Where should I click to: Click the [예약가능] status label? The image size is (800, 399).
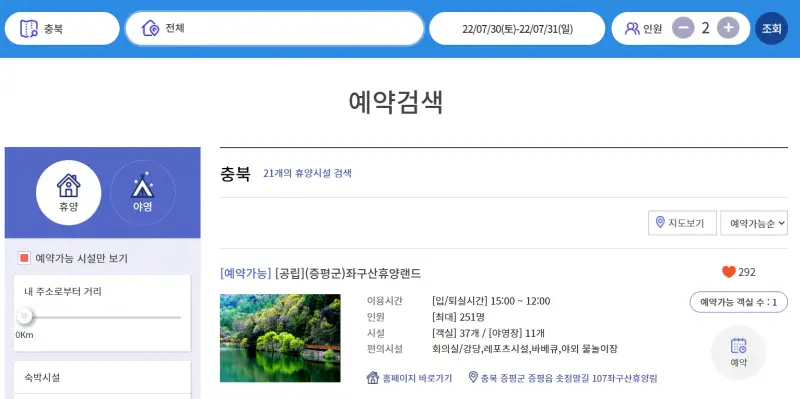[245, 273]
